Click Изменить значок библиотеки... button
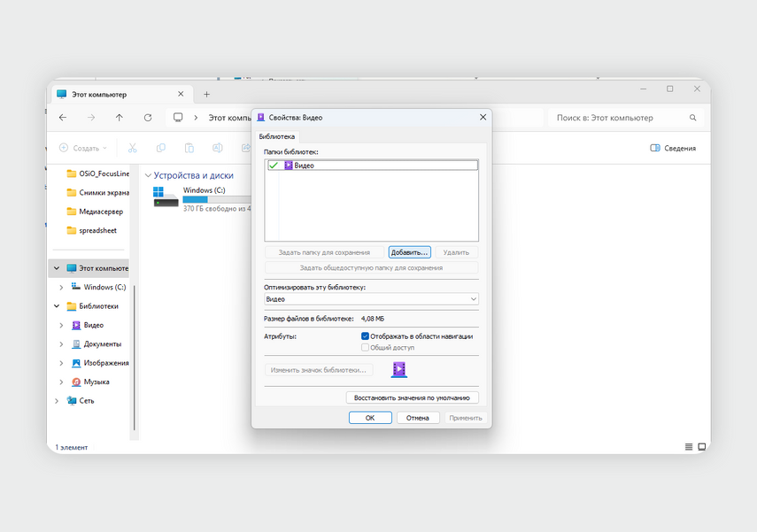Viewport: 757px width, 532px height. coord(319,370)
